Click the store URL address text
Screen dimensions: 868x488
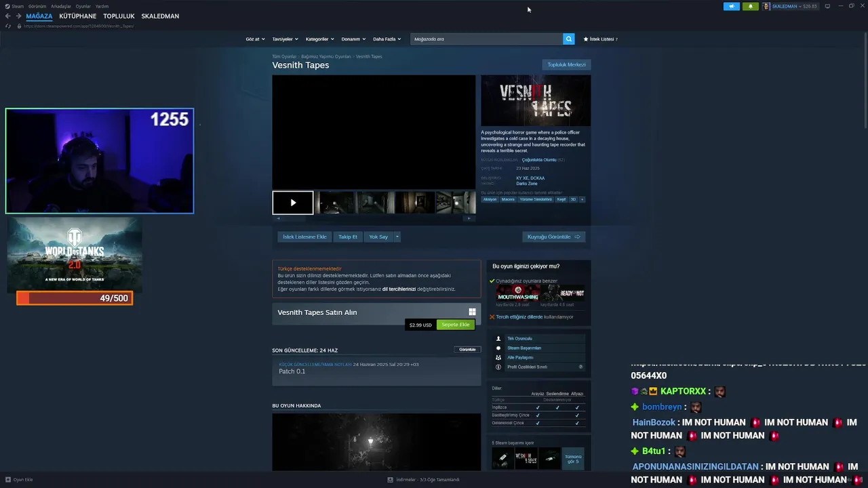[x=79, y=26]
